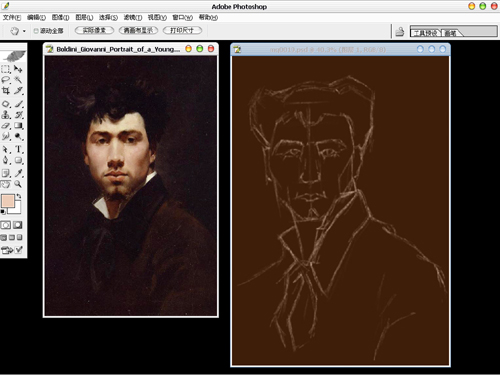Minimize the Boldini portrait document window
This screenshot has height=375, width=500.
coord(188,49)
